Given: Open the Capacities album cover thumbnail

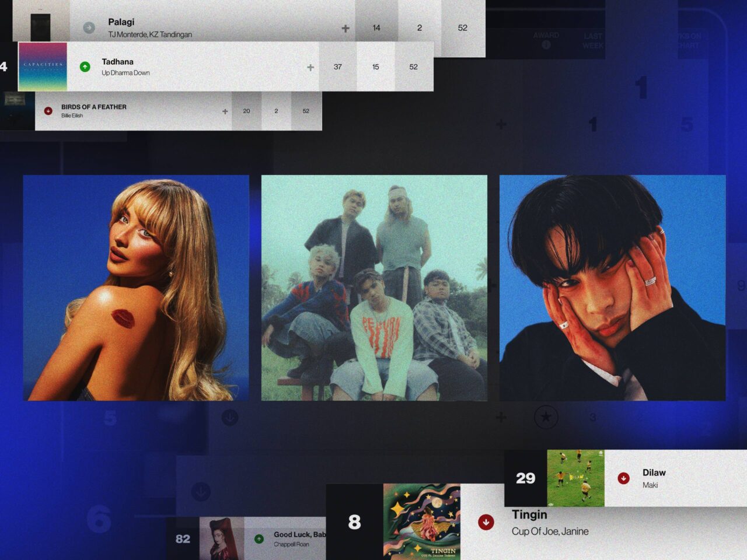Looking at the screenshot, I should click(x=43, y=66).
